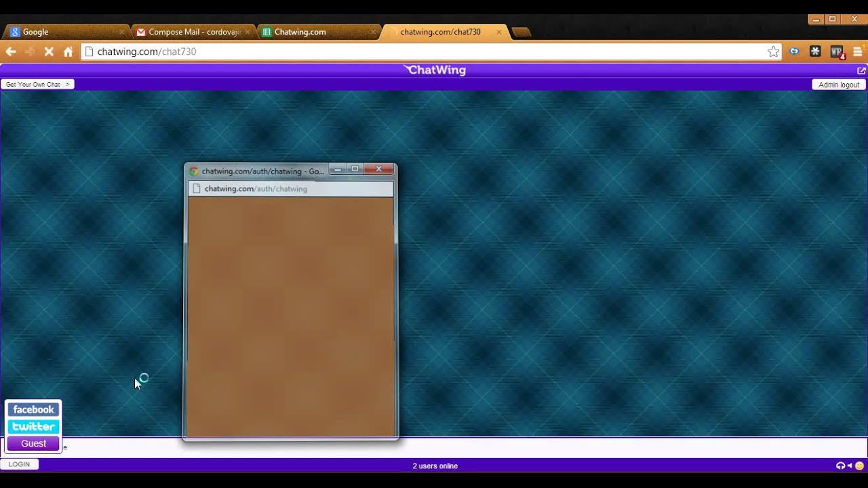Maximize the main Chrome window

(x=833, y=20)
